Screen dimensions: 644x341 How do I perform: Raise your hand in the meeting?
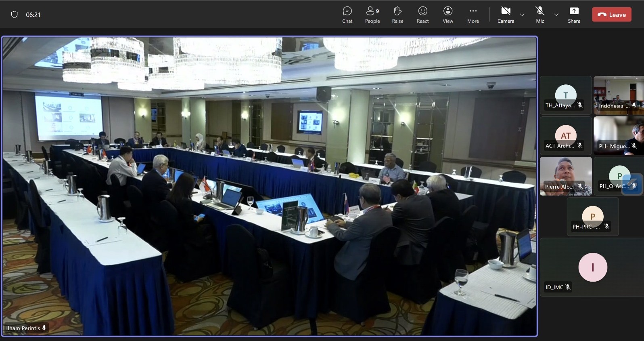(397, 15)
